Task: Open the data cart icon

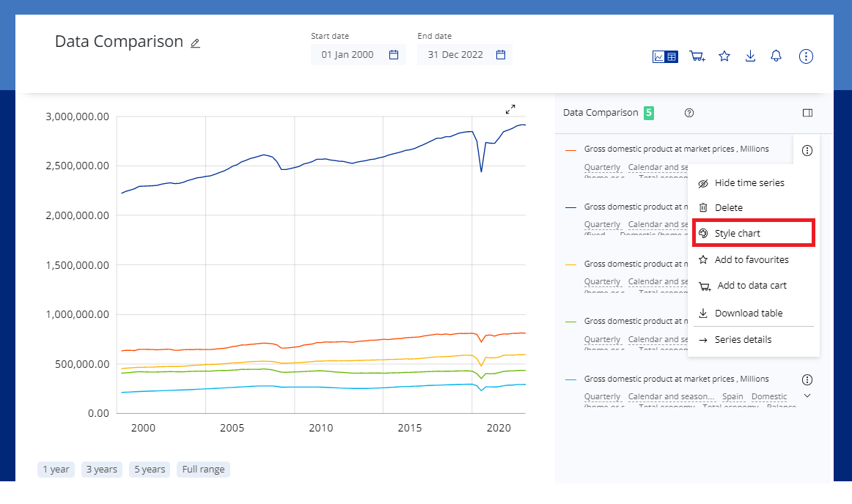Action: coord(697,56)
